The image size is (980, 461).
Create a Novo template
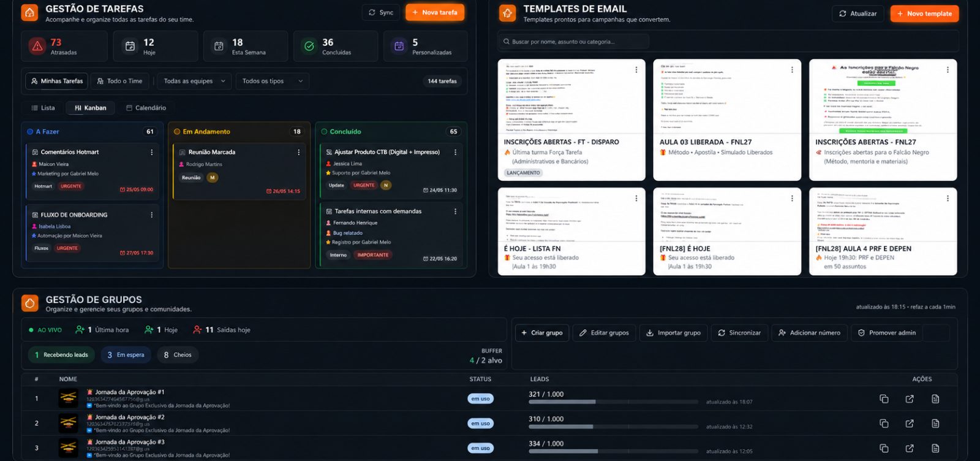924,13
